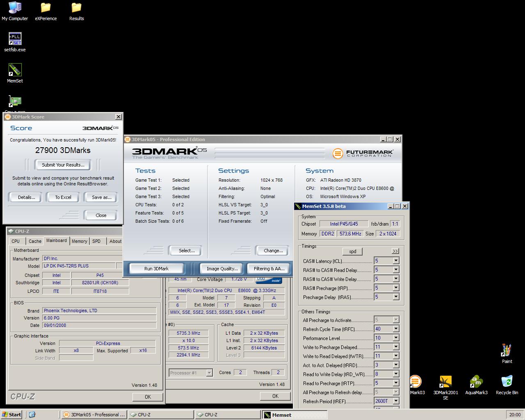Close the 3DMark Score dialog with Close button
This screenshot has width=525, height=420.
click(x=101, y=215)
